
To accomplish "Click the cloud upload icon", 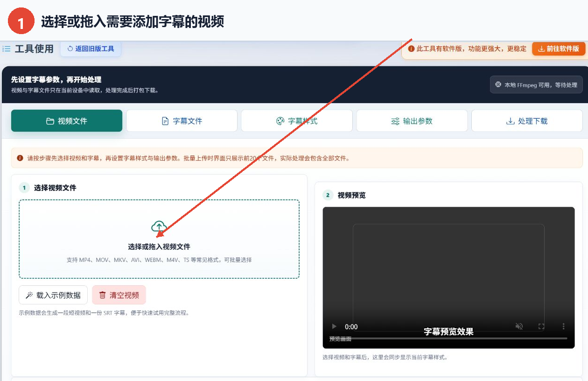I will [x=159, y=227].
